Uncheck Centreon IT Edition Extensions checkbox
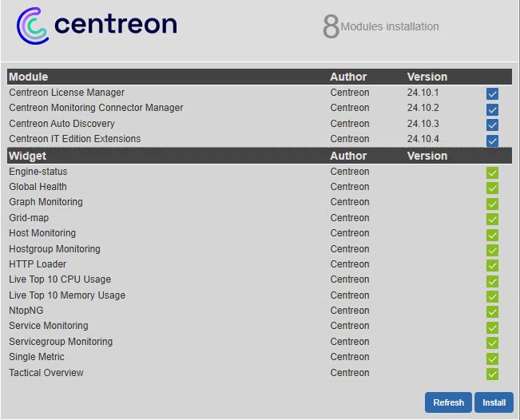Image resolution: width=520 pixels, height=420 pixels. [492, 141]
